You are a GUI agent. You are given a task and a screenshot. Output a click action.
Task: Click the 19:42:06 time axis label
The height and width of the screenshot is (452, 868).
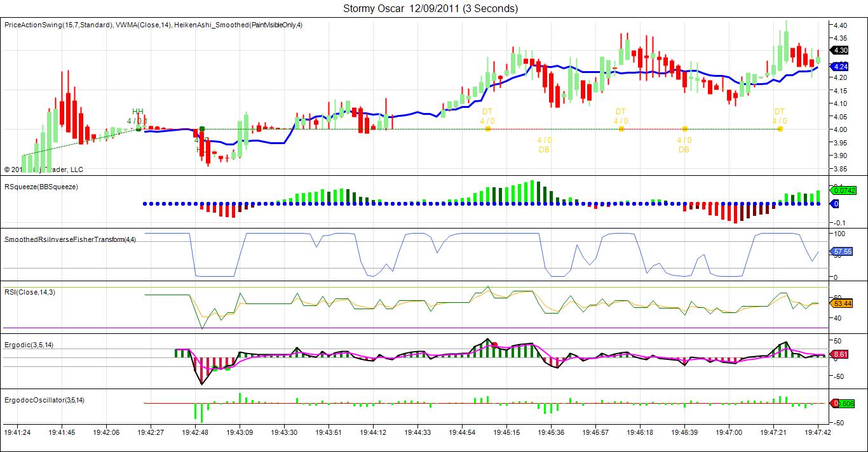(x=106, y=433)
